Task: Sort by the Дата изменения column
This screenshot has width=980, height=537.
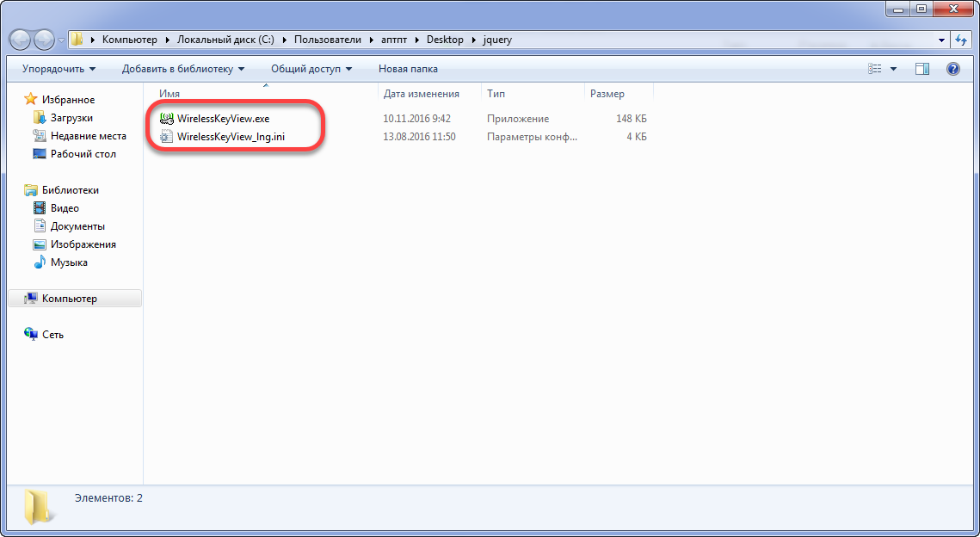Action: (x=421, y=94)
